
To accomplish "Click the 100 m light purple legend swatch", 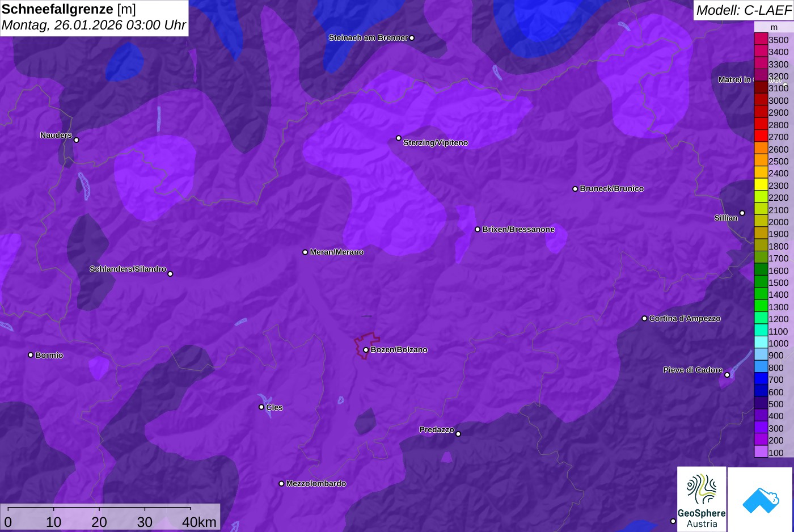I will click(761, 452).
